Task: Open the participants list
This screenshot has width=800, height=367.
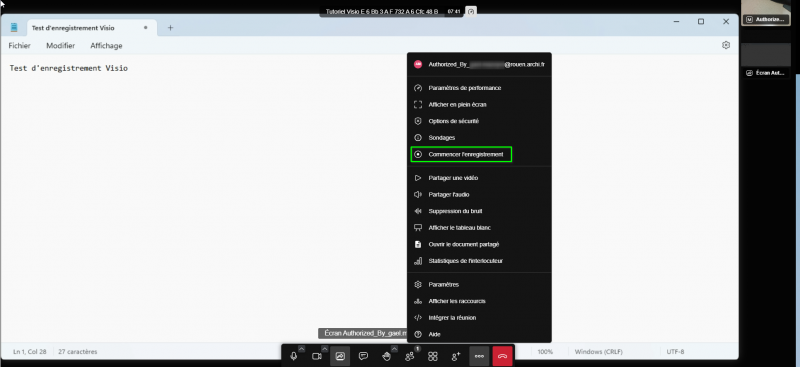Action: click(410, 356)
